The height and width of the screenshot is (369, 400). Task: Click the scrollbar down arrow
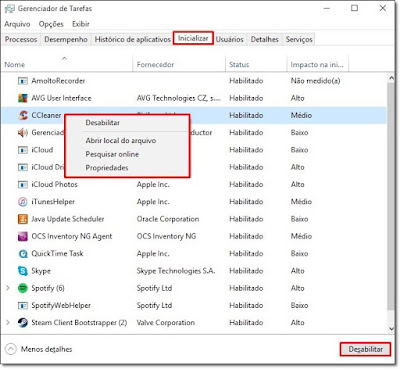[x=391, y=328]
